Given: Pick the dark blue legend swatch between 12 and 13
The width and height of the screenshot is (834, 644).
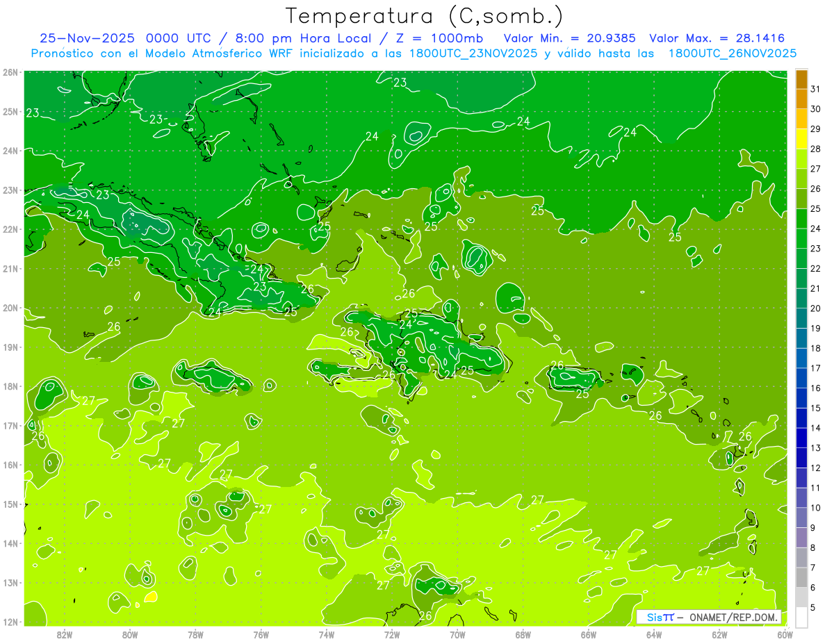Looking at the screenshot, I should click(801, 458).
